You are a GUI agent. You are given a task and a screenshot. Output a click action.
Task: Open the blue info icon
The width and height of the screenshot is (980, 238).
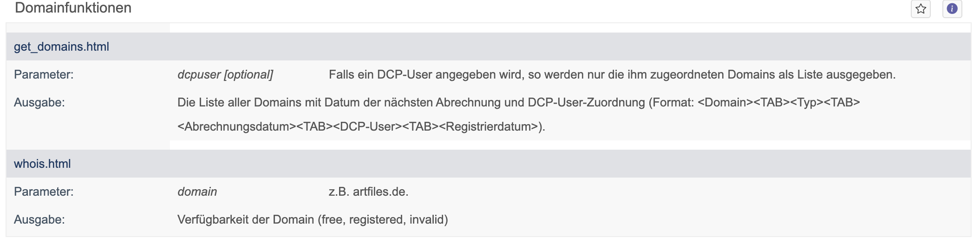pos(952,9)
